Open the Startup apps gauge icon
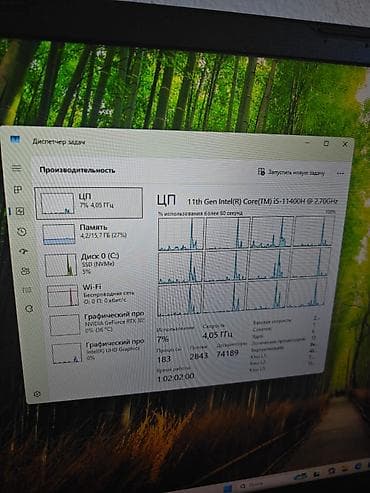Viewport: 370px width, 493px height. point(24,251)
